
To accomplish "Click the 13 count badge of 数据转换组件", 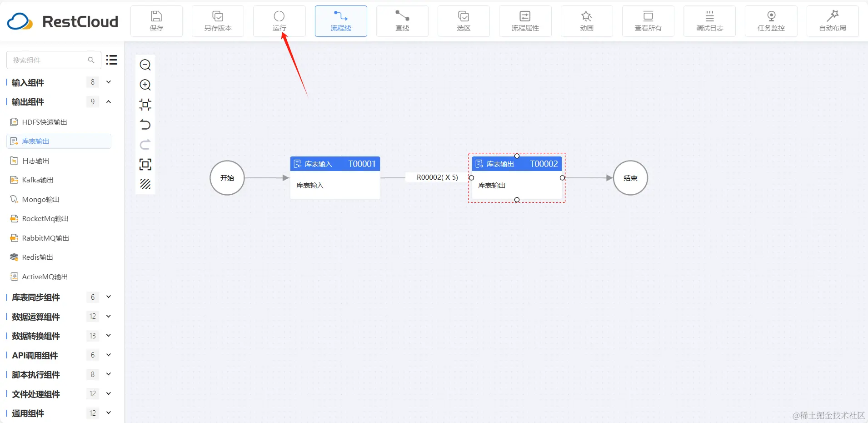I will [93, 336].
